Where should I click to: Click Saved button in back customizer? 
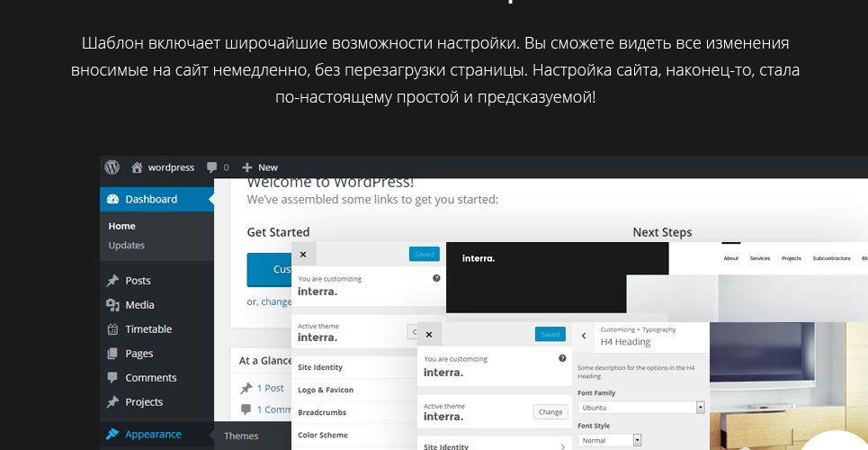424,255
